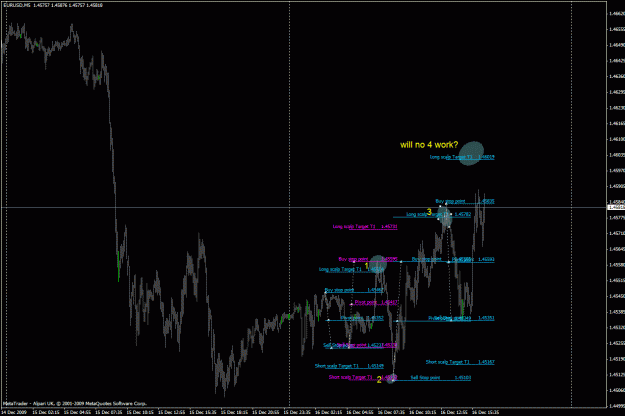625x416 pixels.
Task: Click the 16 Dec 07:35 time axis label
Action: coord(391,412)
